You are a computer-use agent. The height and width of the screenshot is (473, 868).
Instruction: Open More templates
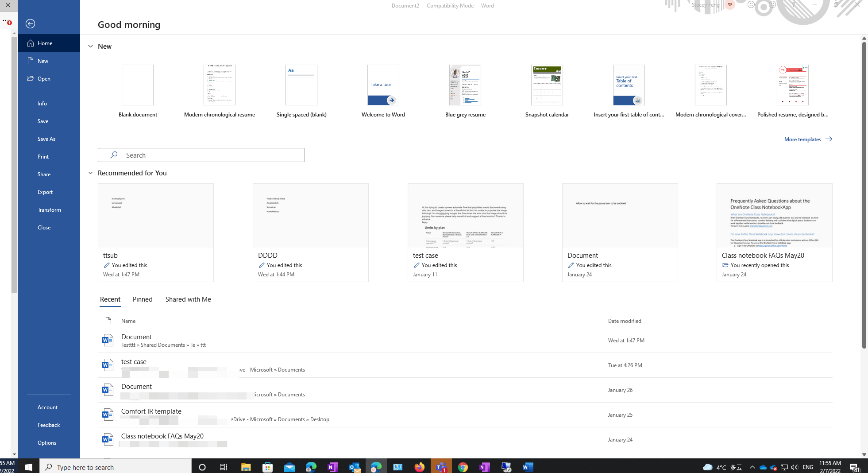pyautogui.click(x=807, y=139)
